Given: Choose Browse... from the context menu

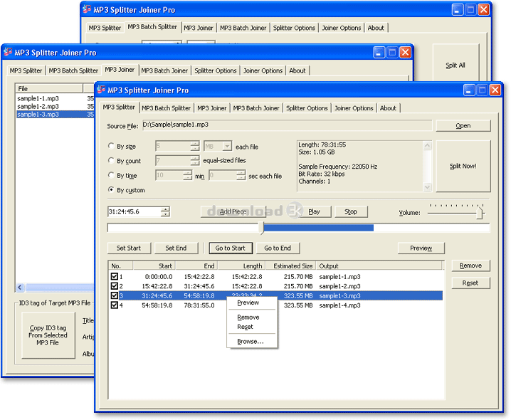Looking at the screenshot, I should pyautogui.click(x=252, y=342).
